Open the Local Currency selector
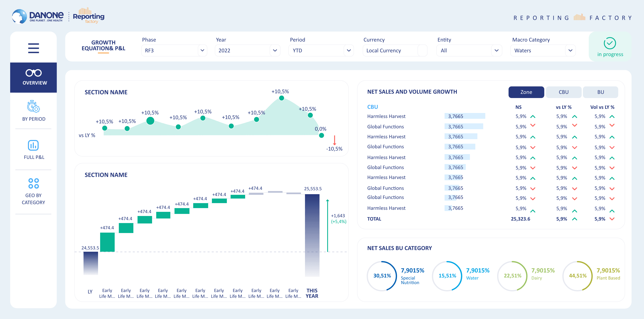 tap(395, 50)
